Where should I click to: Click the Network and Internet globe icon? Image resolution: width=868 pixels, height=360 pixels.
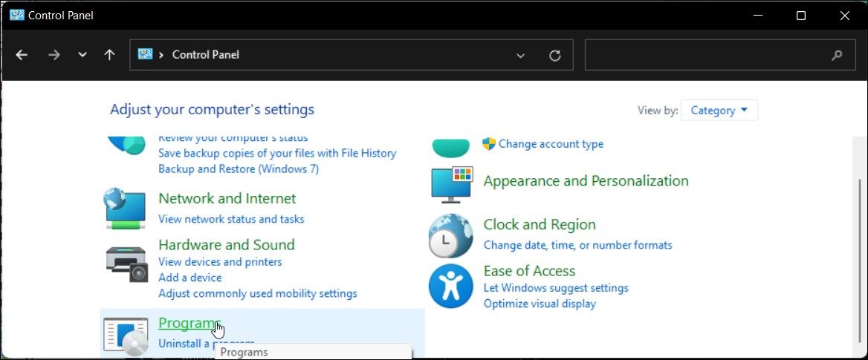[x=125, y=208]
